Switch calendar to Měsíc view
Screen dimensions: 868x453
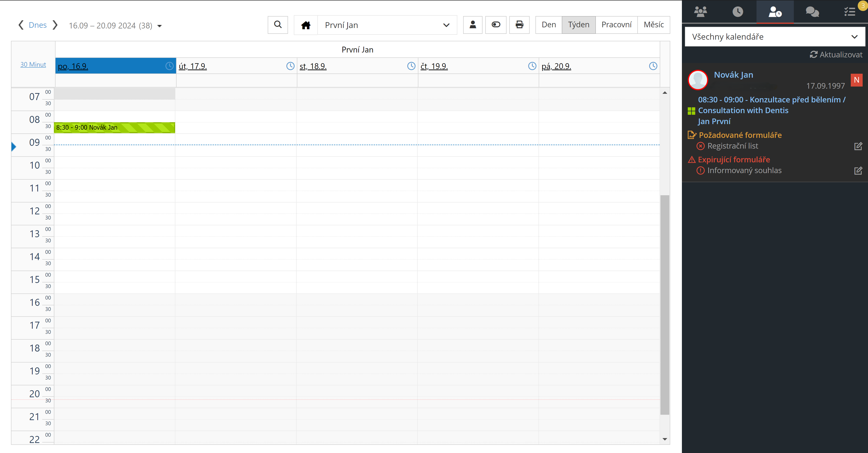(x=653, y=24)
